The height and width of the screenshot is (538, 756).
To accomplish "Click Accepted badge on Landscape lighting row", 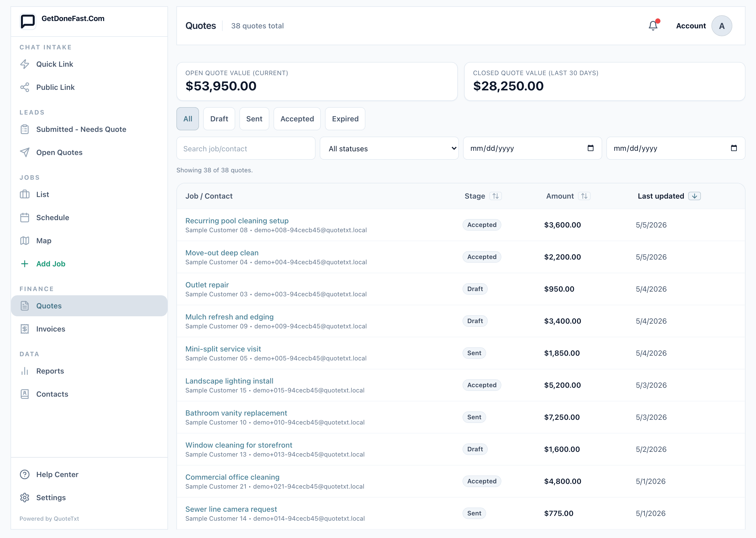I will (482, 385).
